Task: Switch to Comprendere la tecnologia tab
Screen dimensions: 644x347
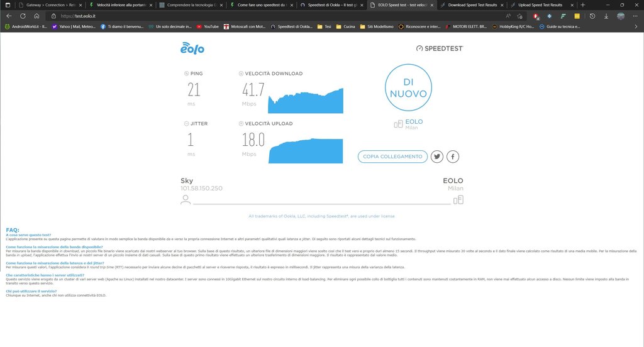Action: [x=191, y=5]
